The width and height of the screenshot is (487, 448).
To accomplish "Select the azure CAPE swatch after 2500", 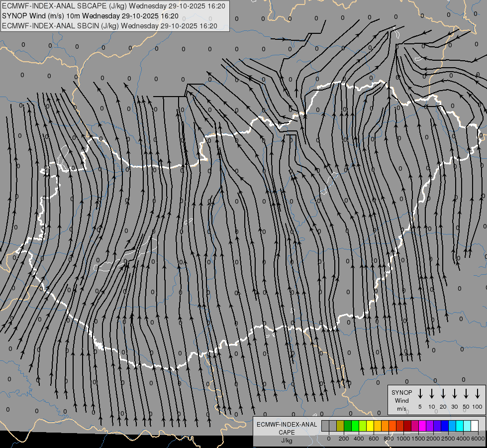I will click(x=452, y=426).
